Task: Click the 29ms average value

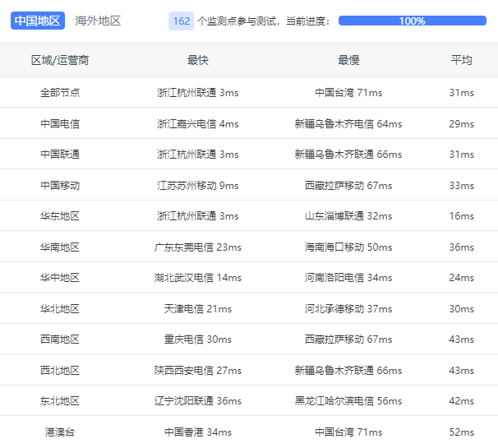Action: point(462,123)
